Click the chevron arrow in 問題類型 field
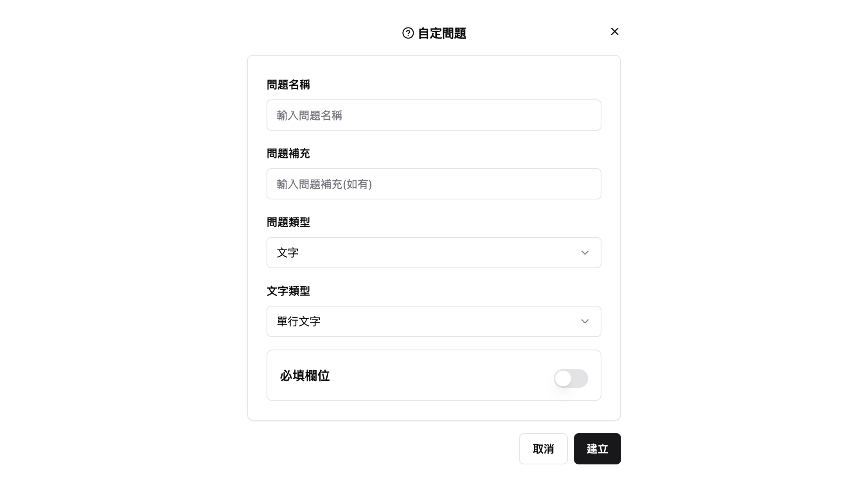 tap(585, 253)
